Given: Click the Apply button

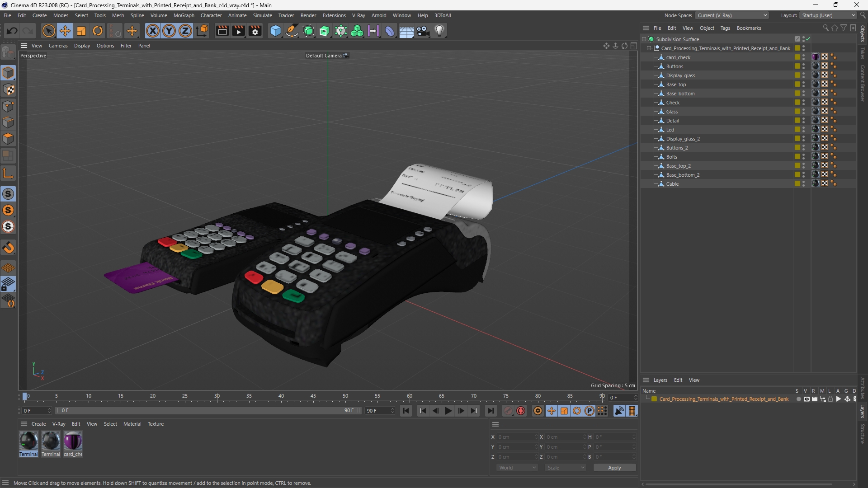Looking at the screenshot, I should pyautogui.click(x=614, y=468).
